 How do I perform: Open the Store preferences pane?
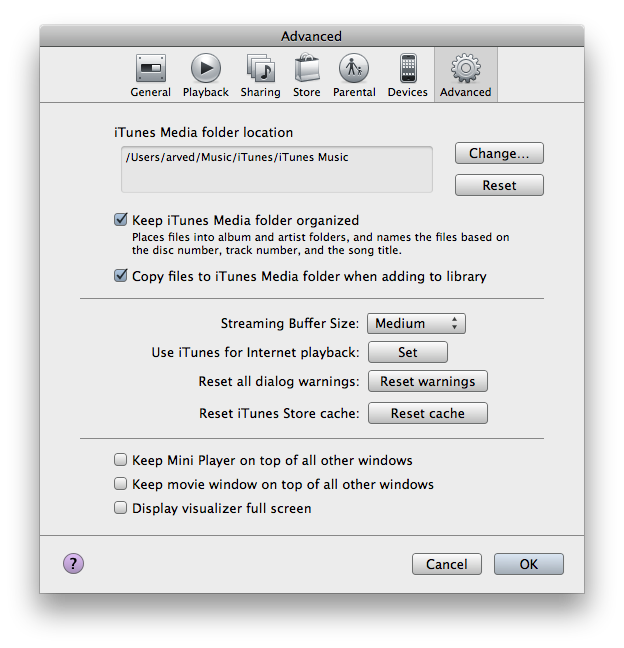(307, 76)
